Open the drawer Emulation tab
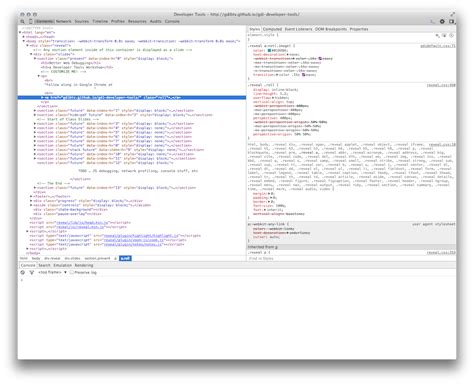This screenshot has width=474, height=384. (x=63, y=265)
